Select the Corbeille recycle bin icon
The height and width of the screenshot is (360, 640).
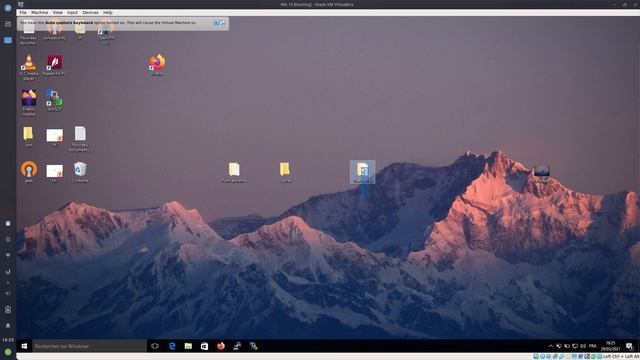pyautogui.click(x=80, y=172)
